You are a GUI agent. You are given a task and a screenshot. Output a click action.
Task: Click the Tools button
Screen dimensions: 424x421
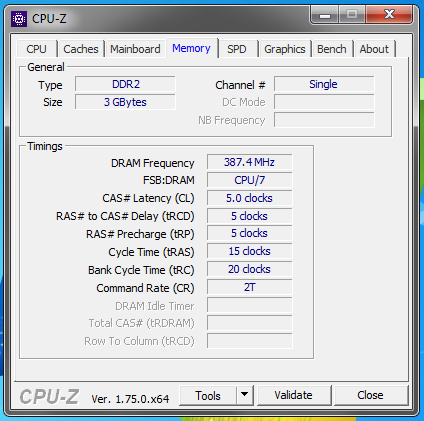[208, 395]
